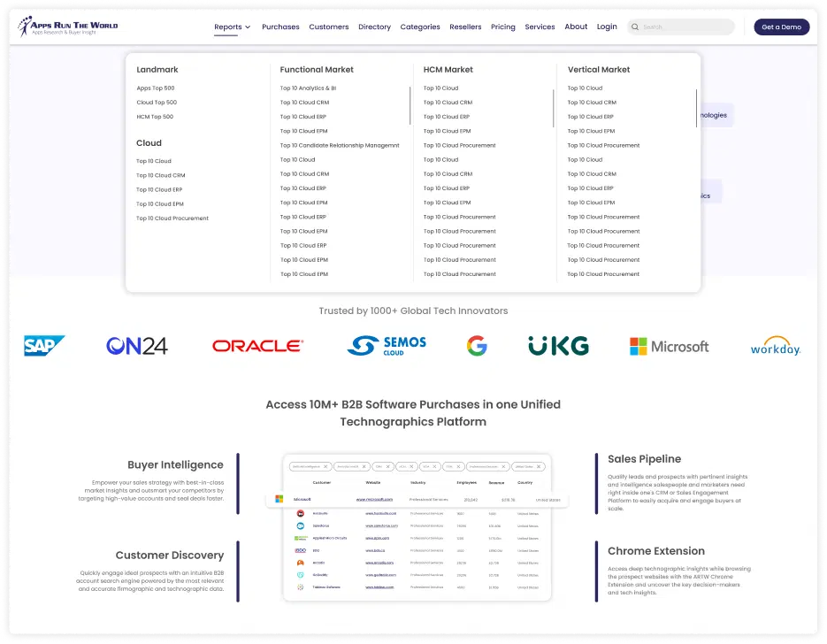Select Top 10 Cloud ERP under Cloud heading
The height and width of the screenshot is (644, 827).
click(x=159, y=189)
